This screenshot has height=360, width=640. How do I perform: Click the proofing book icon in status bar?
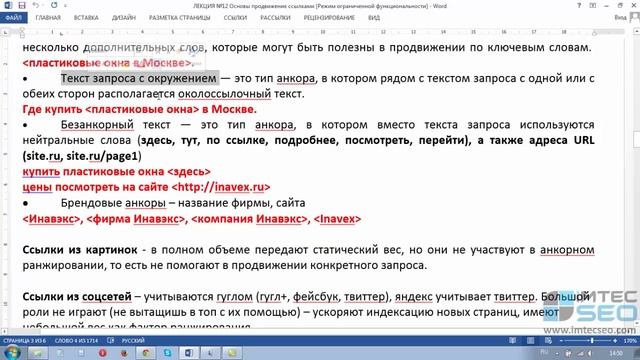click(111, 340)
